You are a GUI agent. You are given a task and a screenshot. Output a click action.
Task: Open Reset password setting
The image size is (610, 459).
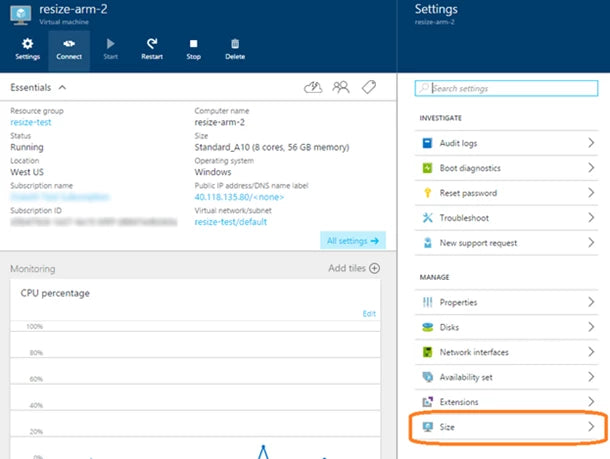pos(507,193)
